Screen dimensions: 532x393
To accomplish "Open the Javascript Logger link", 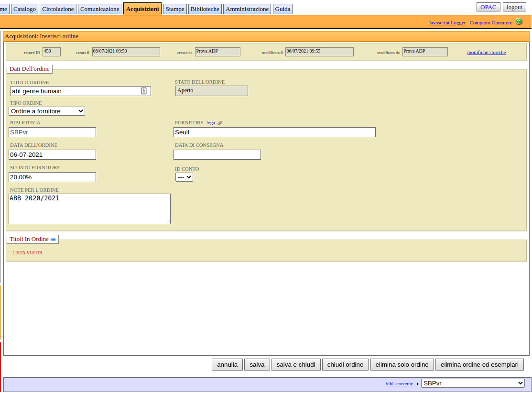I will pos(447,22).
